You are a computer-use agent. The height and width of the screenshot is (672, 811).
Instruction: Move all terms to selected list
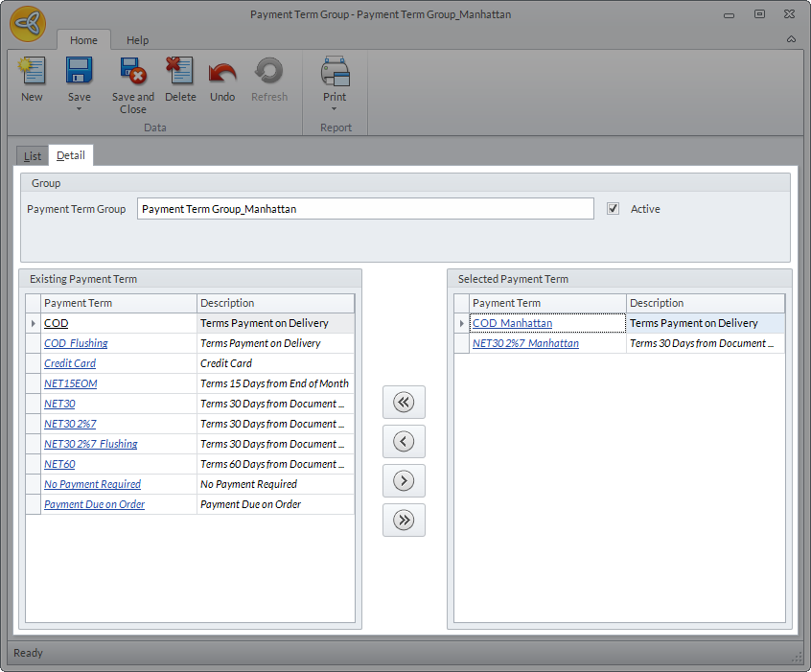tap(404, 521)
